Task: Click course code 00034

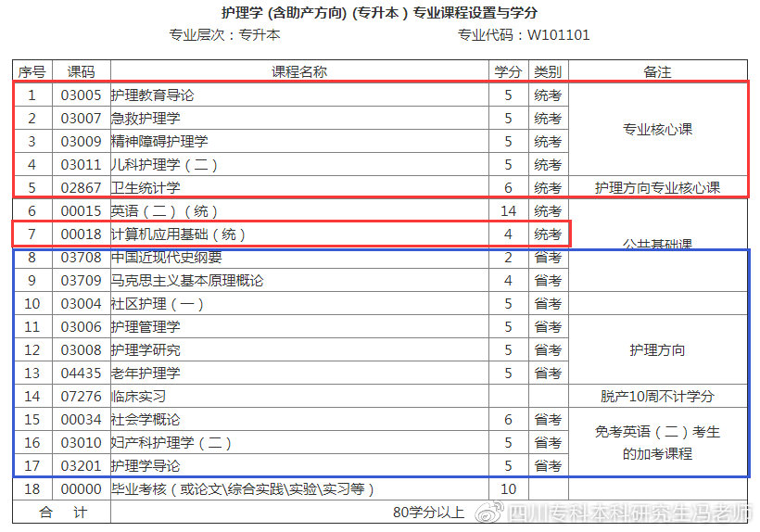Action: pyautogui.click(x=81, y=420)
